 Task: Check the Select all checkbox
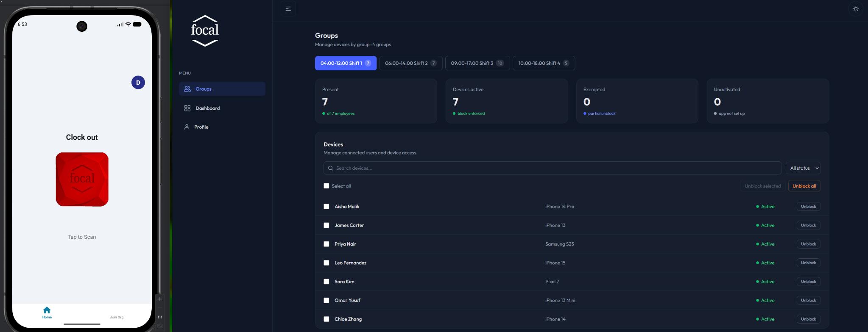click(327, 186)
